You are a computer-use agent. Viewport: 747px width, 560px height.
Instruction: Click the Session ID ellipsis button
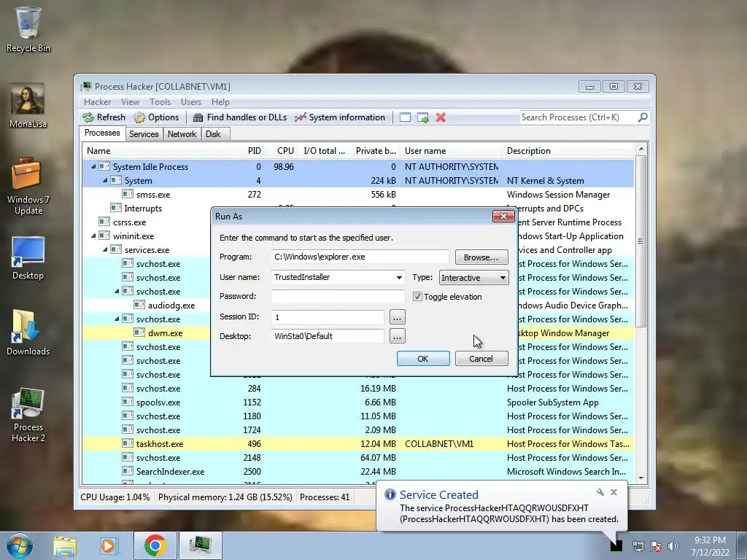pos(398,316)
